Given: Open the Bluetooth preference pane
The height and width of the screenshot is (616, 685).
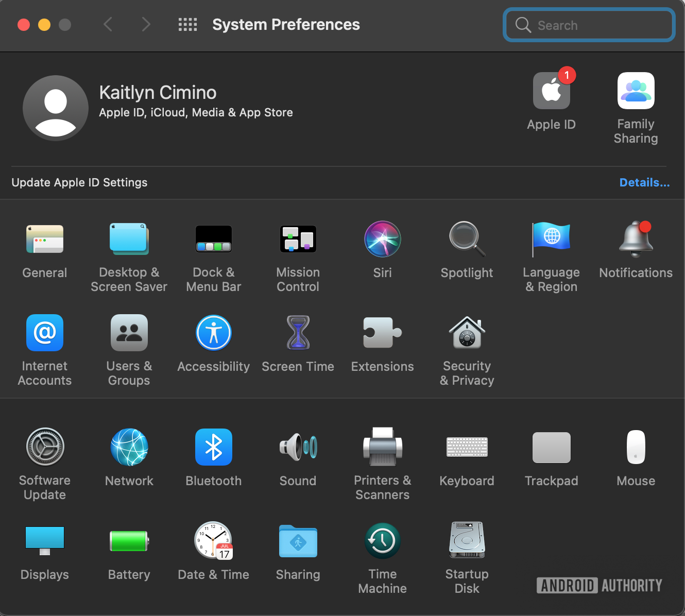Looking at the screenshot, I should pyautogui.click(x=213, y=447).
